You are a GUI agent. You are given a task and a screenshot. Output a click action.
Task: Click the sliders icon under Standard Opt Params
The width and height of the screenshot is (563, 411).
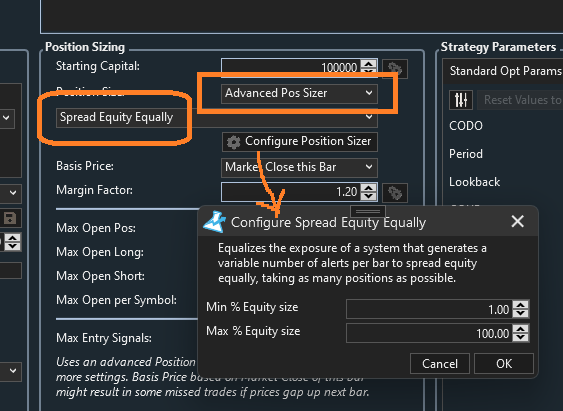click(461, 99)
